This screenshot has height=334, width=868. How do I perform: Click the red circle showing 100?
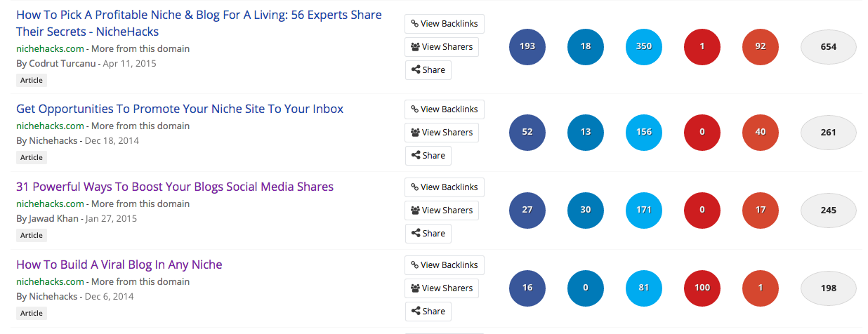point(702,288)
